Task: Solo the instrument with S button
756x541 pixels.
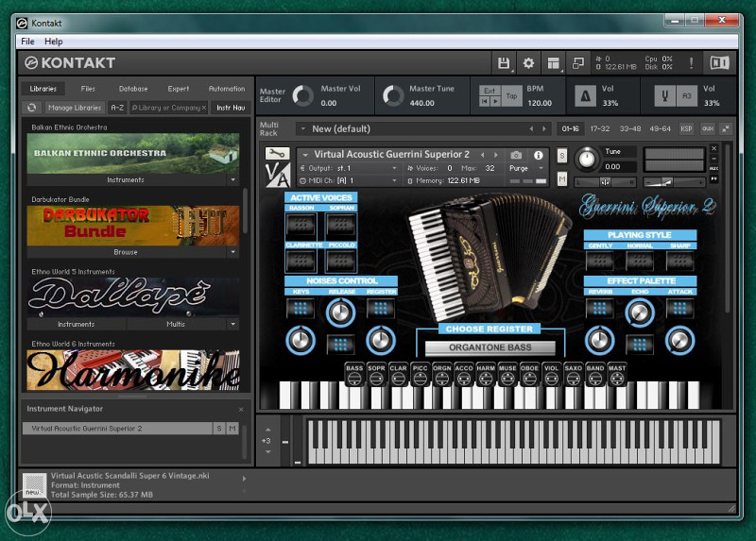Action: 561,156
